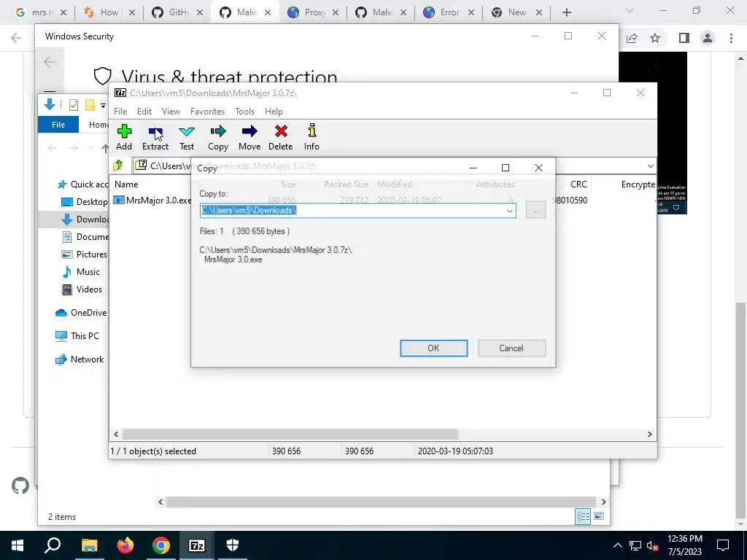This screenshot has width=747, height=560.
Task: Switch to the How browser tab
Action: click(x=111, y=12)
